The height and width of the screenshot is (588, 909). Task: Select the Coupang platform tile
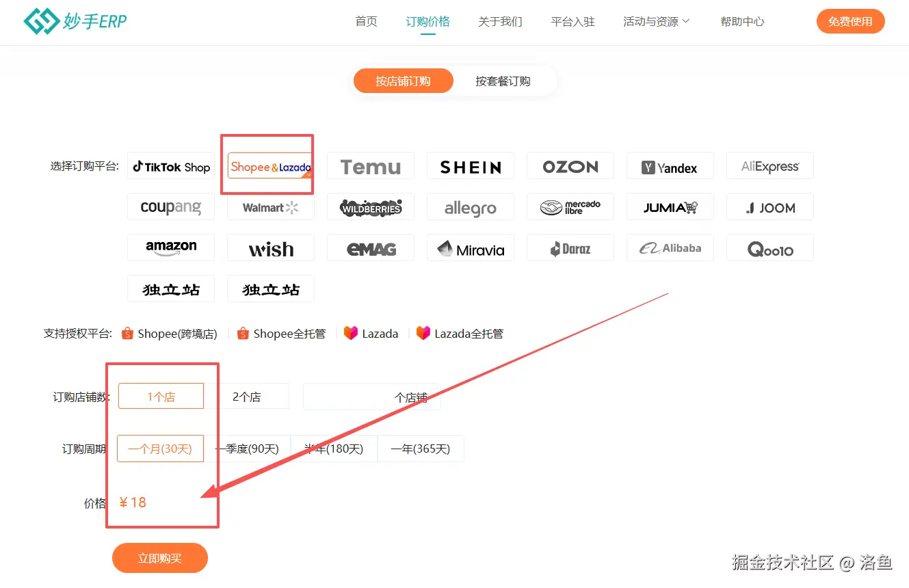pyautogui.click(x=171, y=207)
